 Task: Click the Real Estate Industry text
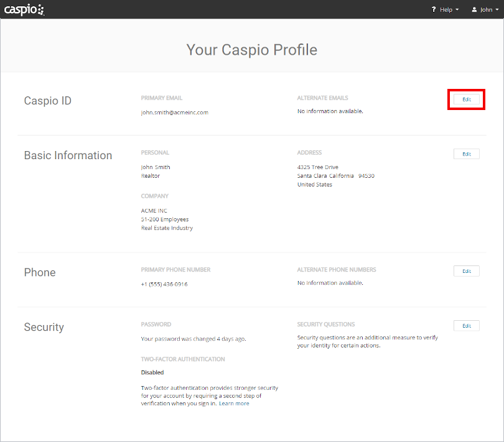[167, 228]
